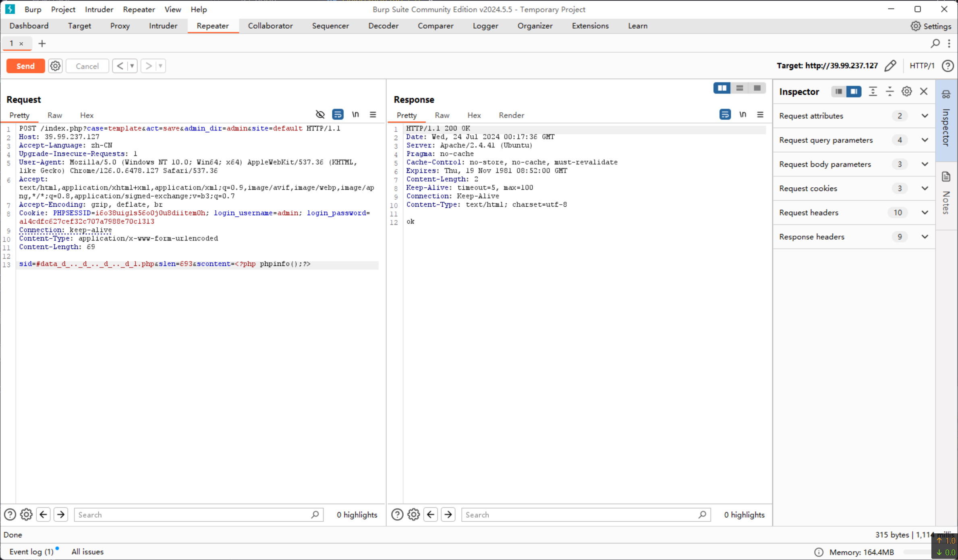Image resolution: width=958 pixels, height=560 pixels.
Task: Toggle response word wrap icon
Action: [725, 115]
